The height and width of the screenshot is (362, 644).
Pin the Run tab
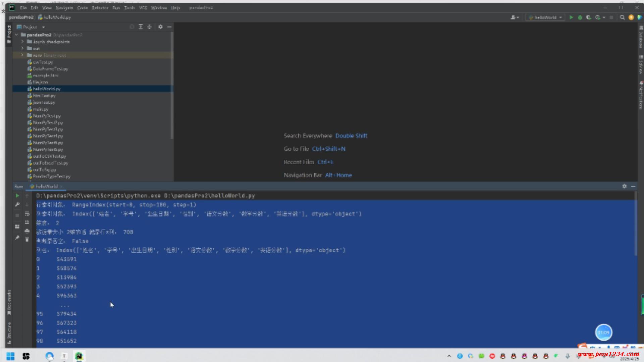[17, 238]
